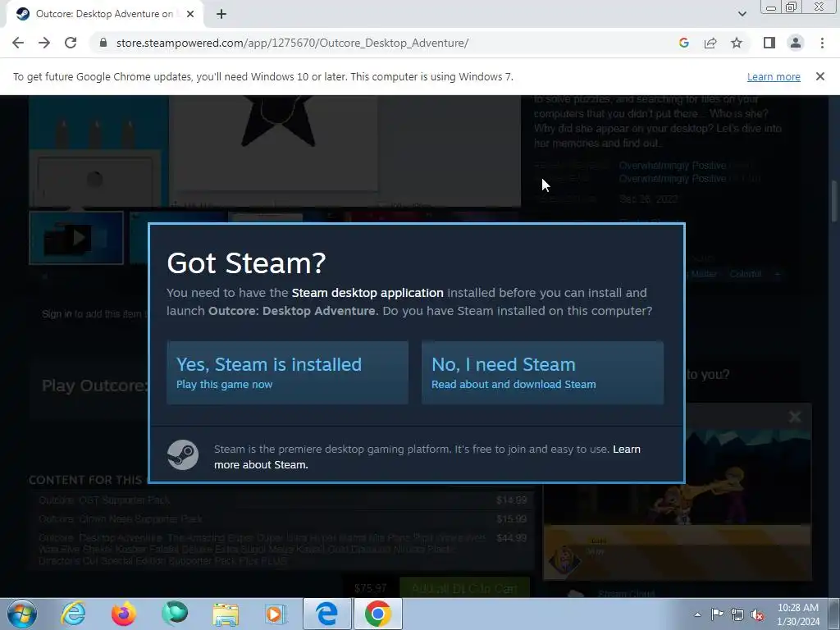Viewport: 840px width, 630px height.
Task: Choose No, I need Steam
Action: point(542,372)
